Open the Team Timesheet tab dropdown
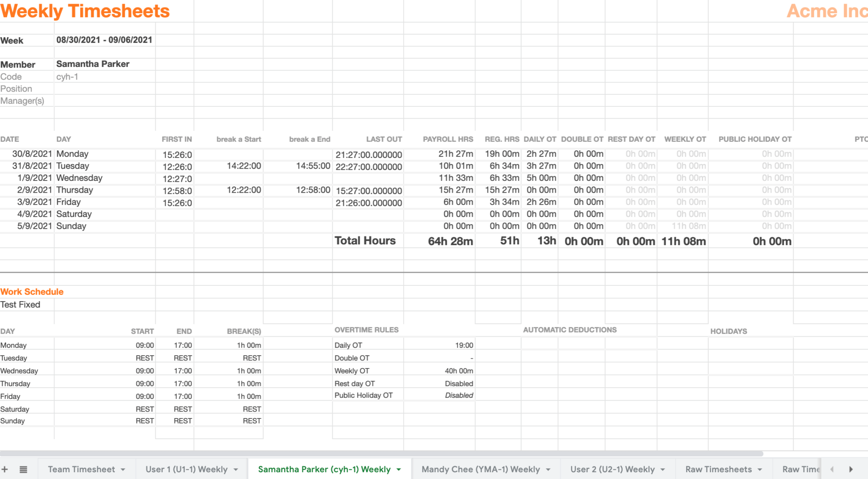Image resolution: width=868 pixels, height=479 pixels. click(x=123, y=469)
